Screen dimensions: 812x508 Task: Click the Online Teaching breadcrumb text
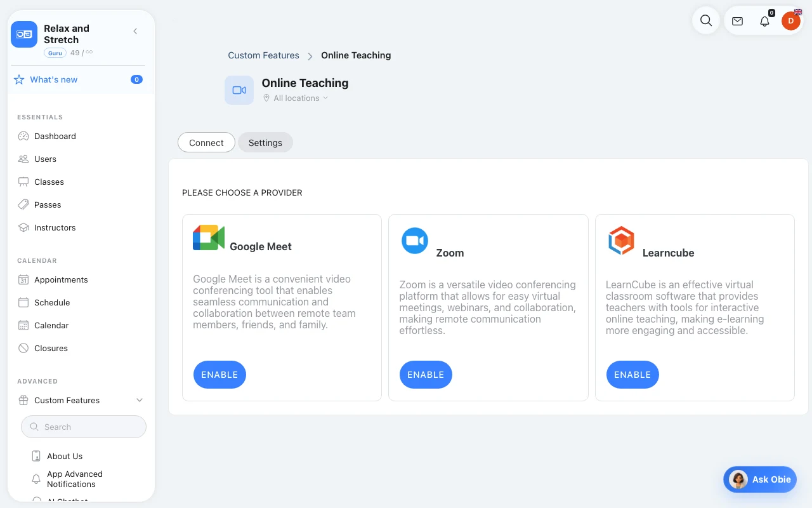356,55
